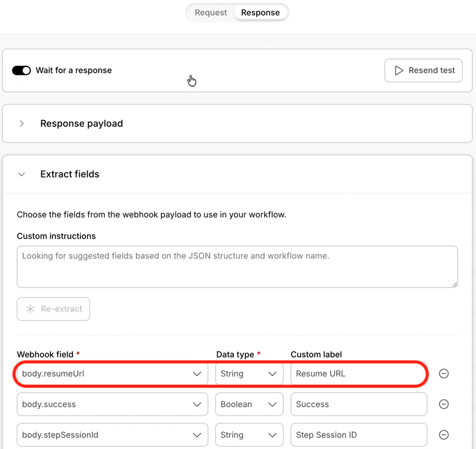Open the body.resumeUrl webhook field dropdown

pos(113,373)
